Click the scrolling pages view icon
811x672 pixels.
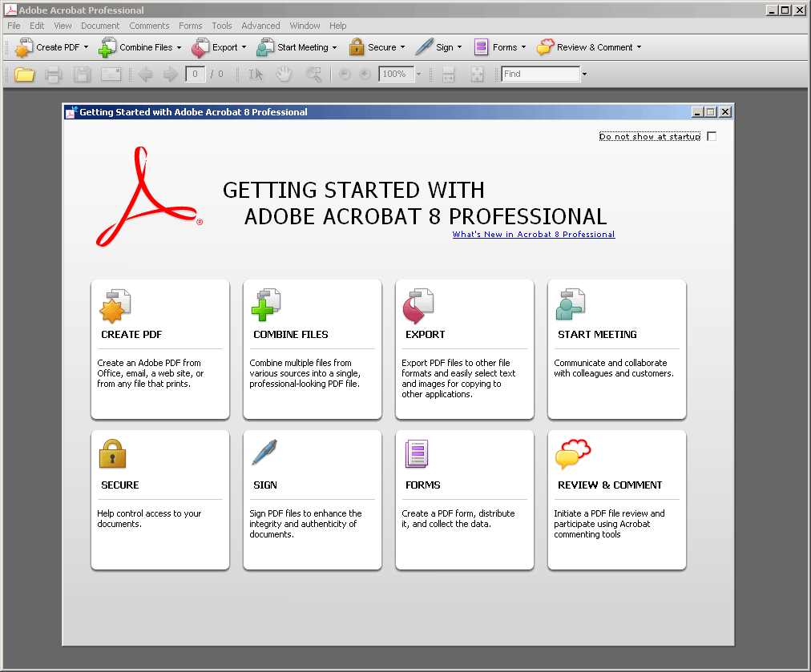[x=449, y=74]
